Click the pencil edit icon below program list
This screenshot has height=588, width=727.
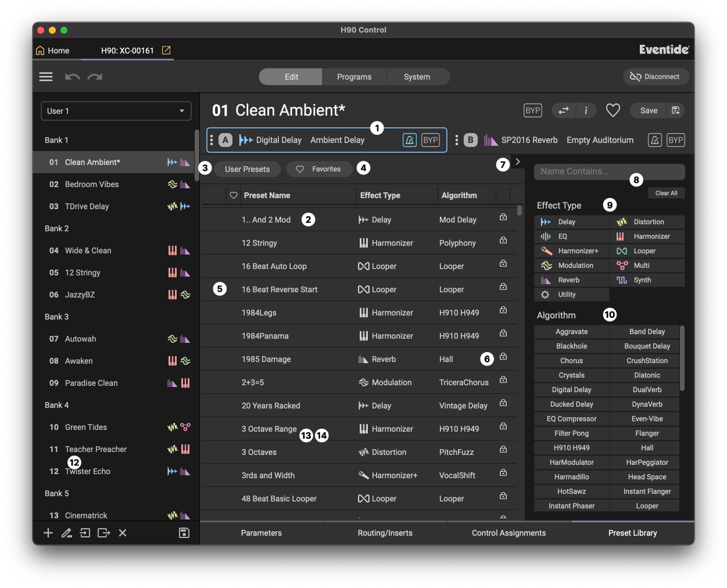coord(67,533)
